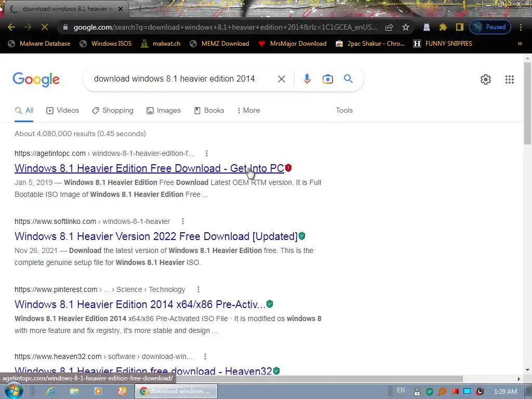Viewport: 532px width, 399px height.
Task: Open 2pac Shakur bookmark
Action: coord(370,44)
